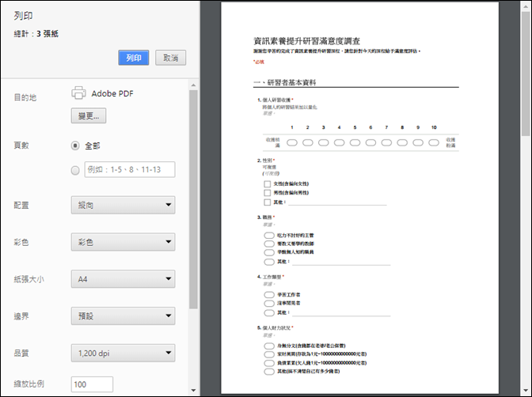Viewport: 532px width, 397px height.
Task: Click the 資訊素養提升研習滿意度調查 title in preview
Action: click(x=306, y=41)
